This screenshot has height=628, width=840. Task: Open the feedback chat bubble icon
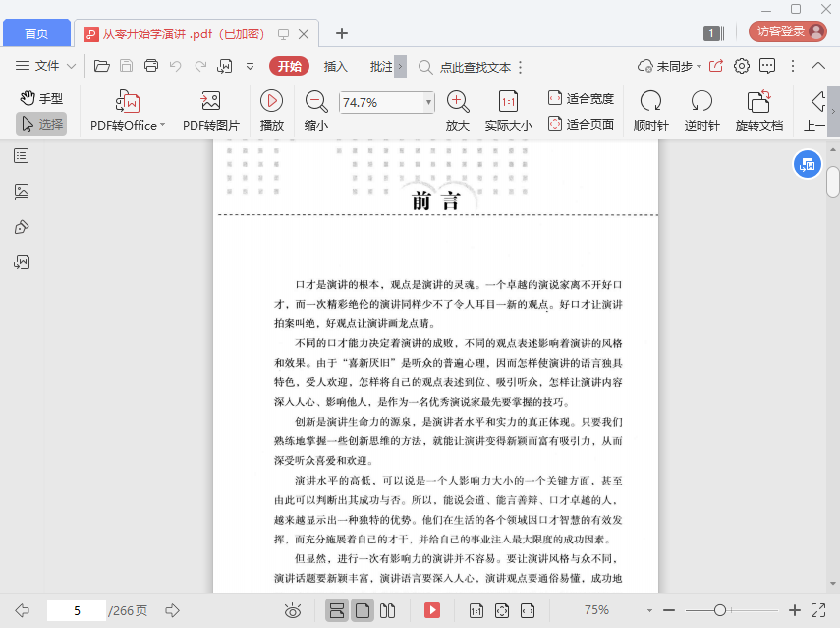[767, 66]
